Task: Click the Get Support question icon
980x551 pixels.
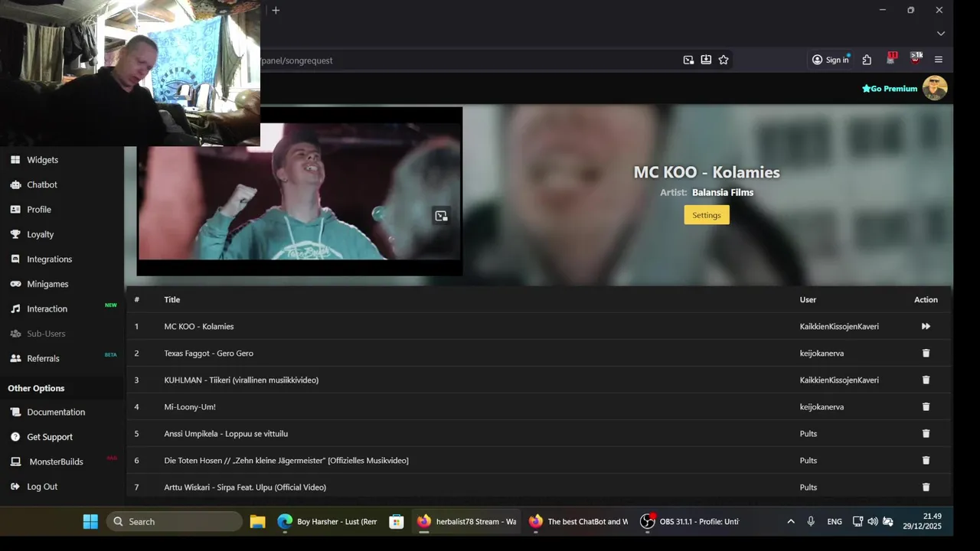Action: (15, 437)
